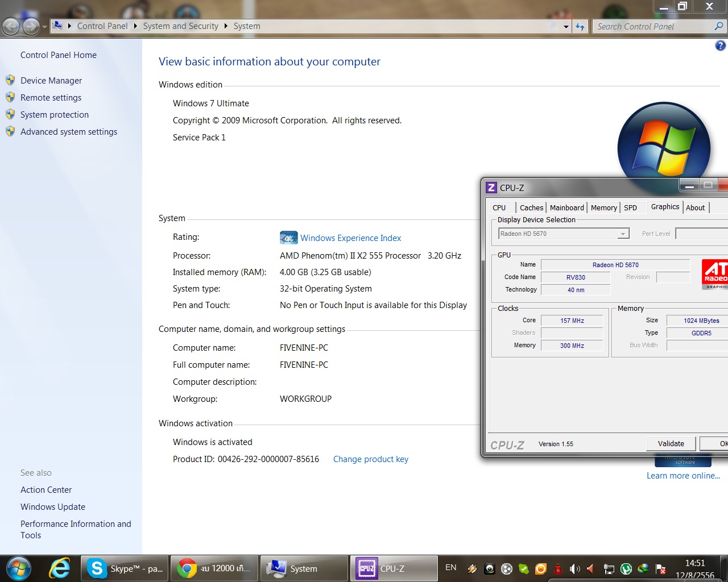This screenshot has height=582, width=728.
Task: Click the address bar Refresh icon
Action: pyautogui.click(x=580, y=27)
